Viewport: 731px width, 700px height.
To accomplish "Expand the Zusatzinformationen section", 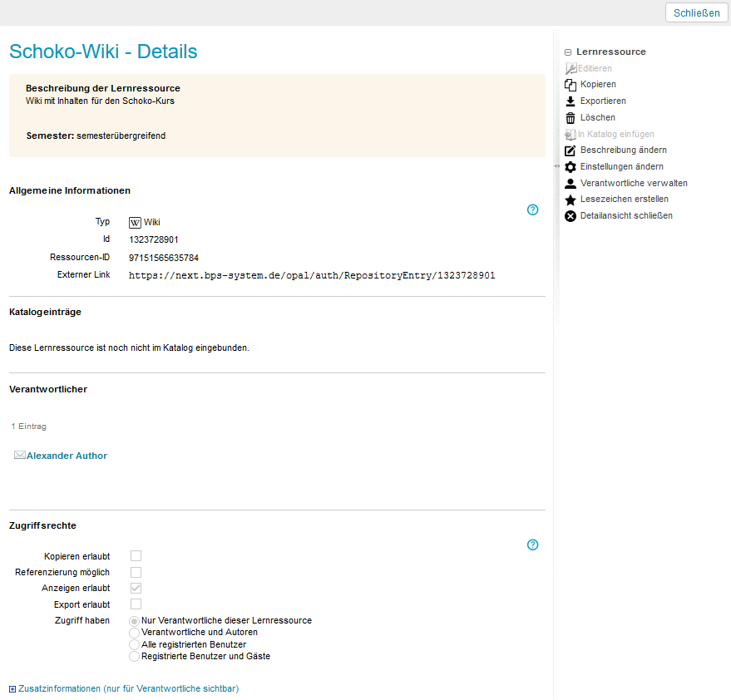I will (12, 688).
